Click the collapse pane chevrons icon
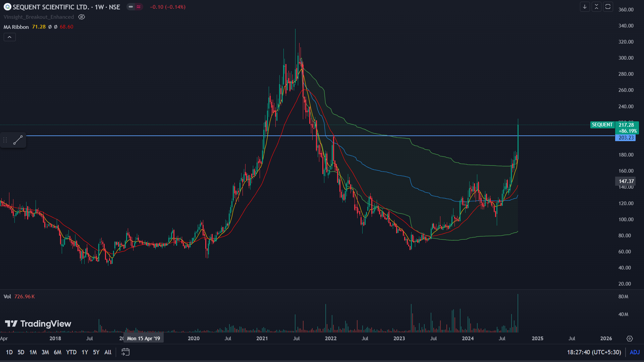The image size is (644, 362). (x=596, y=7)
